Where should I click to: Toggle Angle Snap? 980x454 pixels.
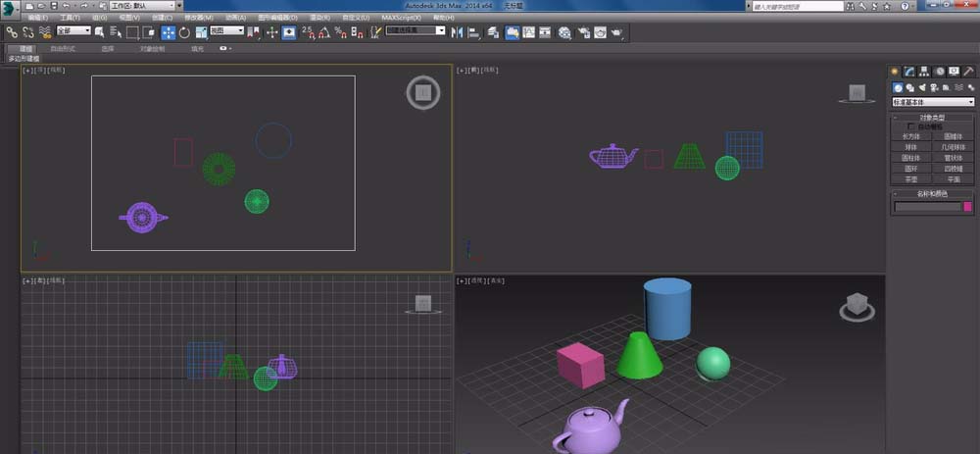tap(324, 32)
